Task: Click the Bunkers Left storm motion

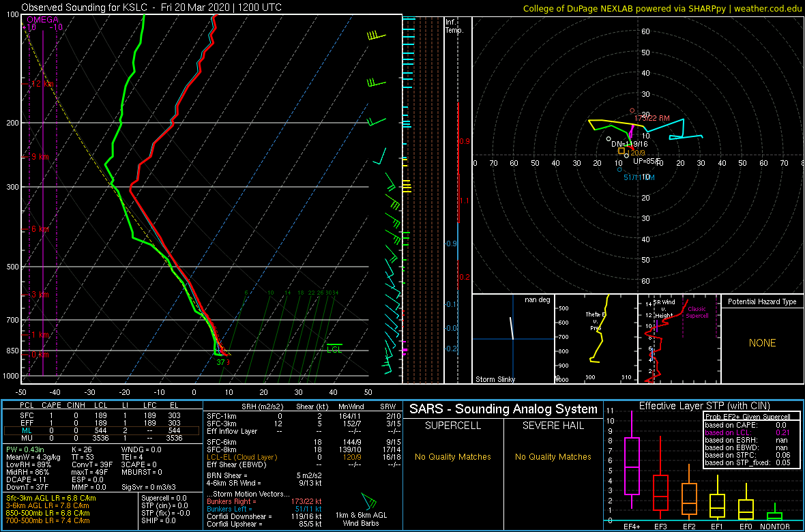Action: (x=264, y=508)
